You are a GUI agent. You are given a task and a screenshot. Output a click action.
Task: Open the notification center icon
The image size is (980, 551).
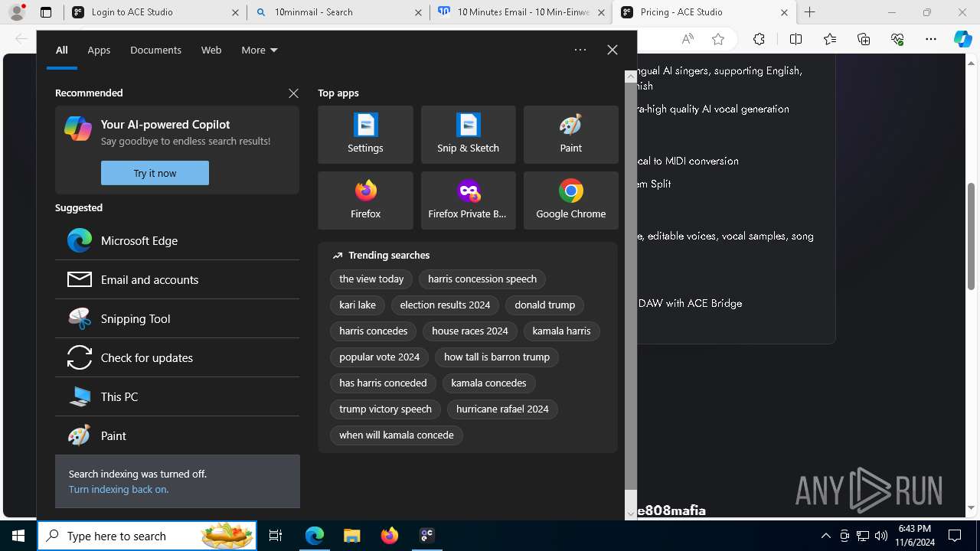955,536
